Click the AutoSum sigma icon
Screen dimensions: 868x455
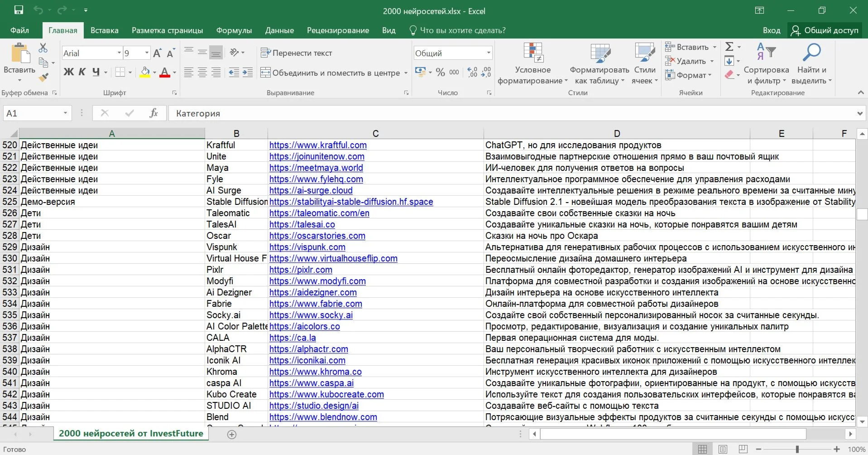729,47
